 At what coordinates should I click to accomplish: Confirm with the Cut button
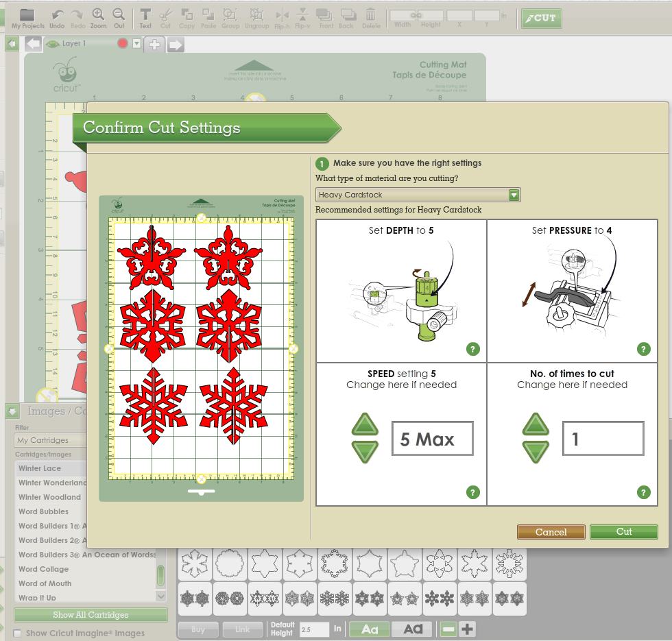623,532
